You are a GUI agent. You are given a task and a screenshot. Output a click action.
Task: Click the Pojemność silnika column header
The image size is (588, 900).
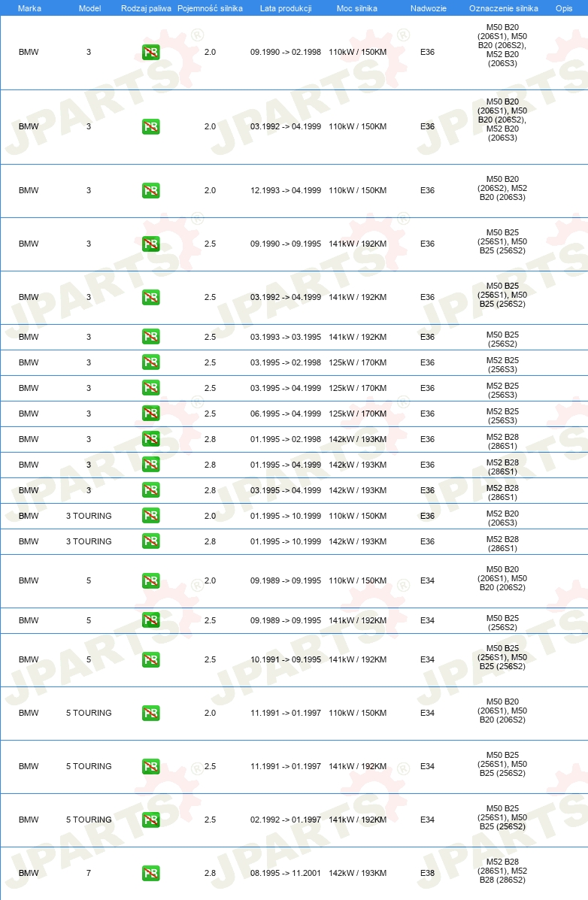(x=211, y=8)
